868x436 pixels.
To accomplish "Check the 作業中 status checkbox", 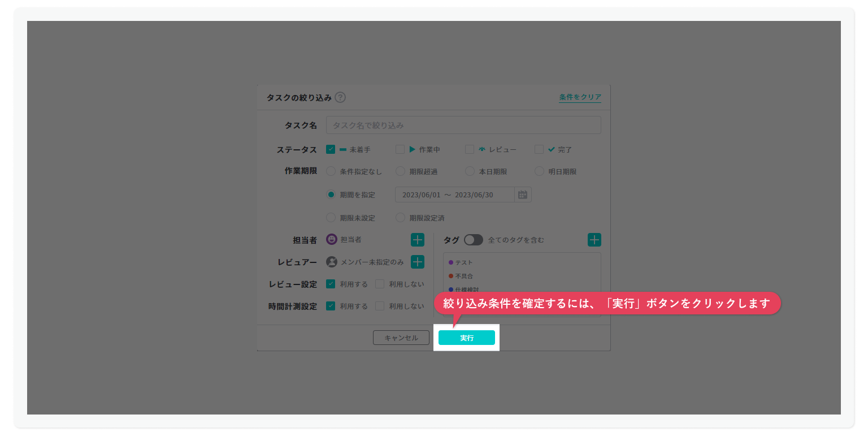I will tap(400, 149).
